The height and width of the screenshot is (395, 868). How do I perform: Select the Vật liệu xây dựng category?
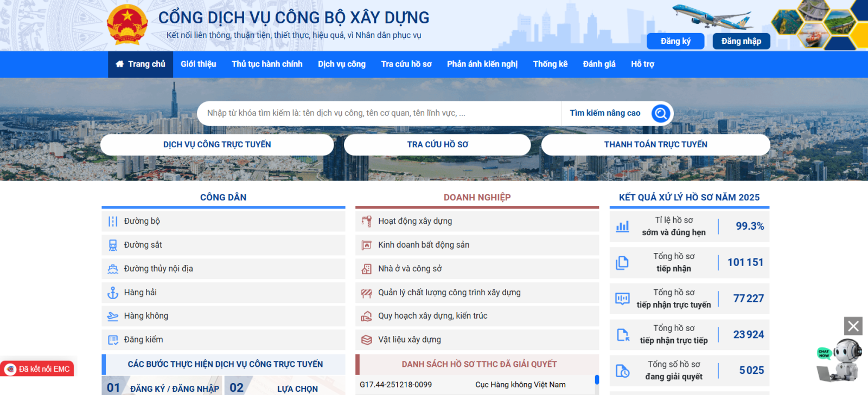(410, 340)
